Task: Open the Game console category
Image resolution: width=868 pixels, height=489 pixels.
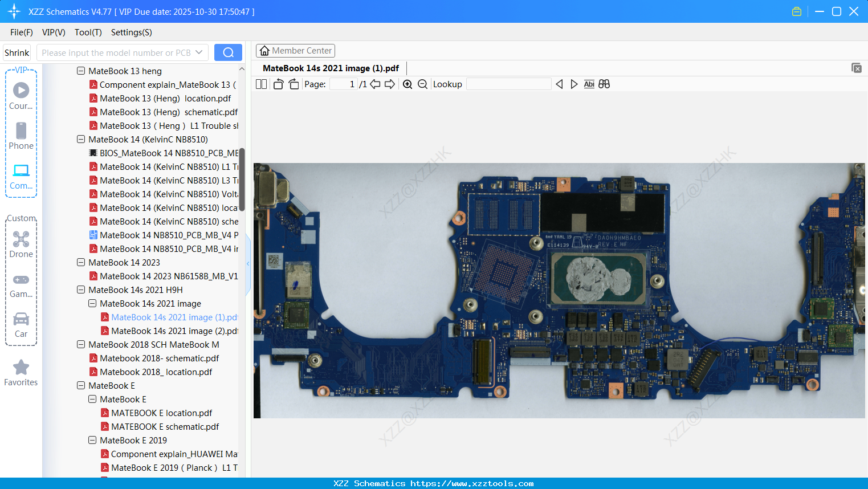Action: point(21,285)
